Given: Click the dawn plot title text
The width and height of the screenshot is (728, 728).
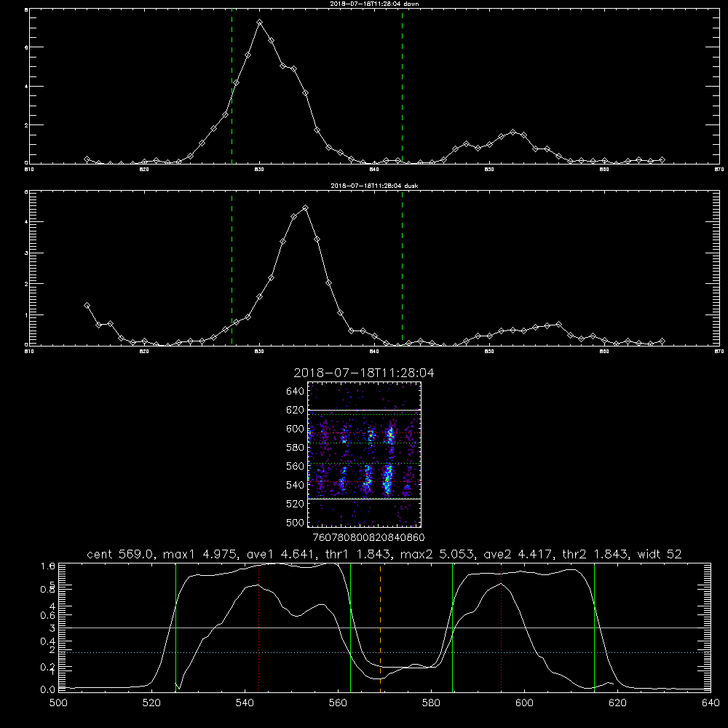Looking at the screenshot, I should (374, 4).
